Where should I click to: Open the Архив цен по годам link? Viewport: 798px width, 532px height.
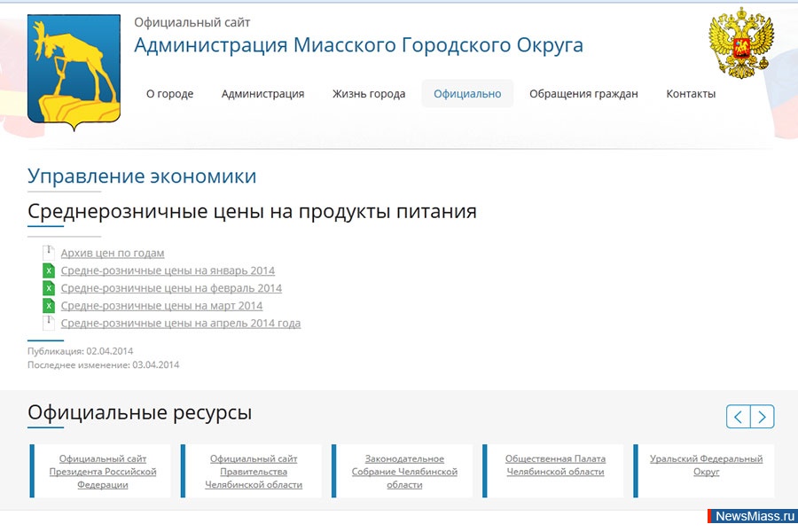coord(113,253)
